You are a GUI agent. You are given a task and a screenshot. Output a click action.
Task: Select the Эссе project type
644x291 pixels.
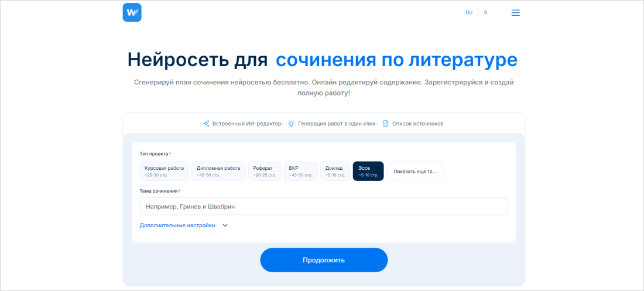click(x=368, y=171)
